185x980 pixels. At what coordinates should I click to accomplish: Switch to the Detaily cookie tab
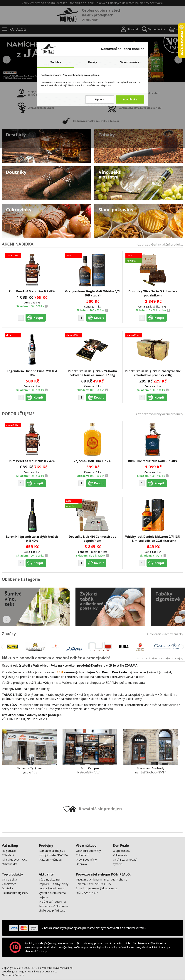[x=92, y=62]
